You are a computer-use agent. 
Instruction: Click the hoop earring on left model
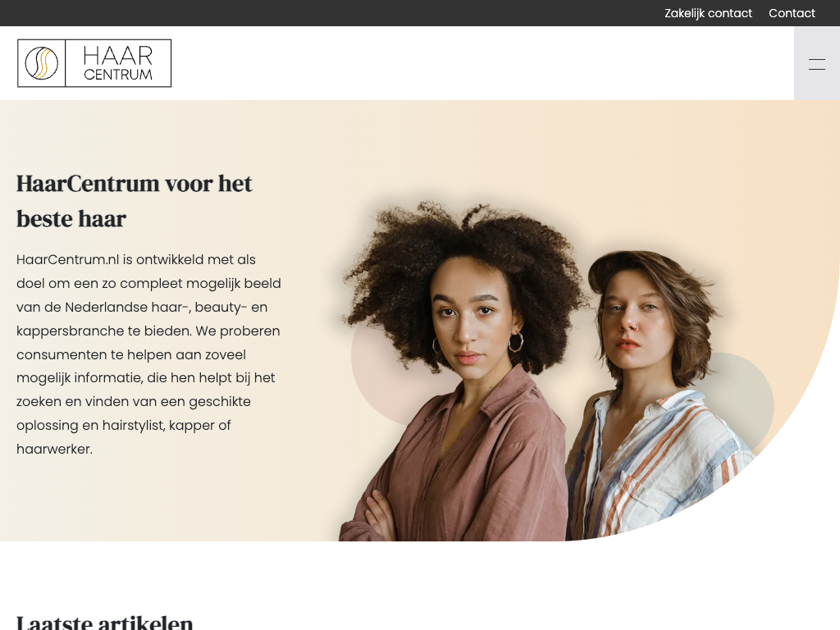pyautogui.click(x=515, y=342)
